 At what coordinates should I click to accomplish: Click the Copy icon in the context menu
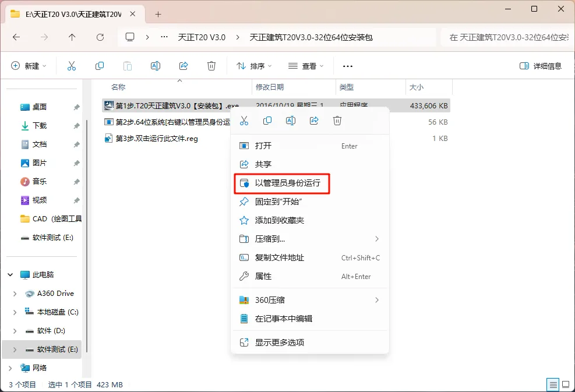267,121
